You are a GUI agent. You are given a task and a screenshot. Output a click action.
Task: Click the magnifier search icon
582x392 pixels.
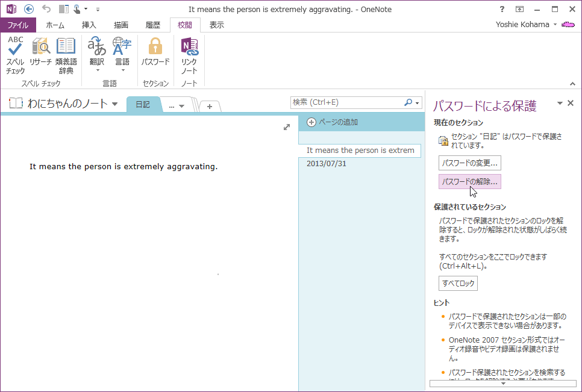408,102
